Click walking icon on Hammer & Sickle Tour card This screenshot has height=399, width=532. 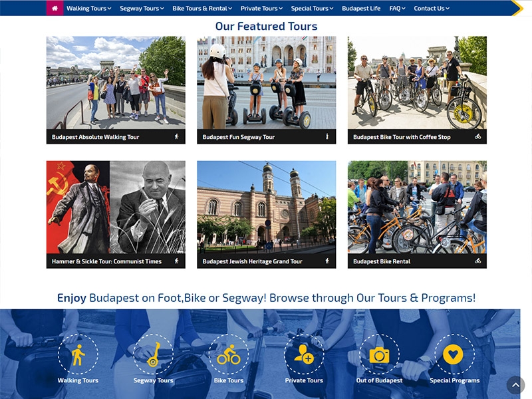[176, 261]
